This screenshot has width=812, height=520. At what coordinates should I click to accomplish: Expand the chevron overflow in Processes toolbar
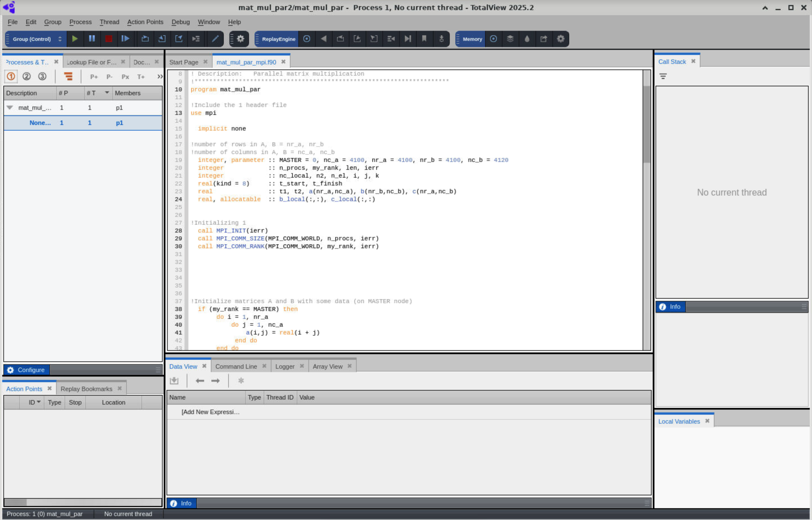160,77
